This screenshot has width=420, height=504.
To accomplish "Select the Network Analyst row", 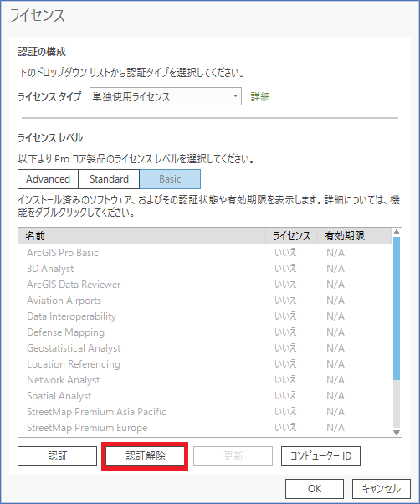I will 205,380.
